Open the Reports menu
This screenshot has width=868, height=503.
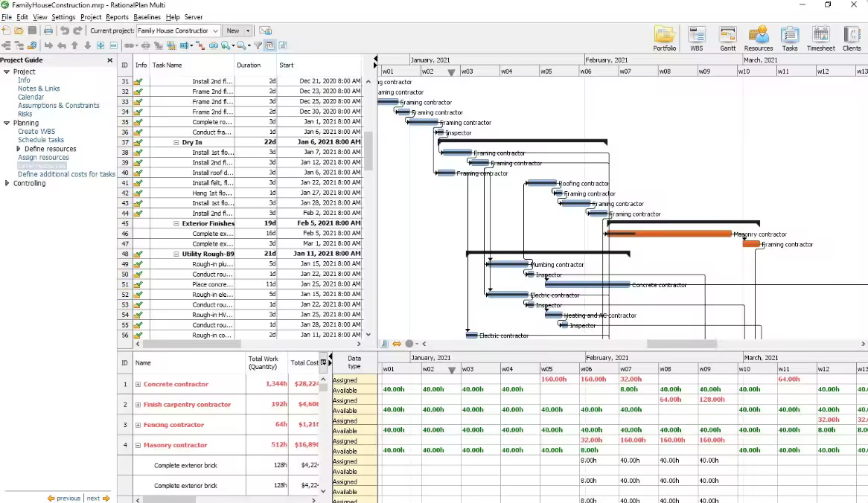point(117,17)
